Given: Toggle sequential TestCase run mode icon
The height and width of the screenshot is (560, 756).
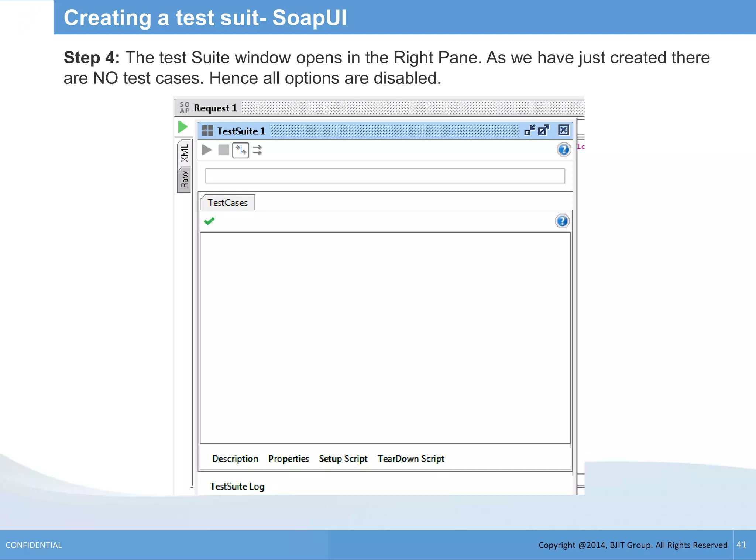Looking at the screenshot, I should pyautogui.click(x=241, y=150).
